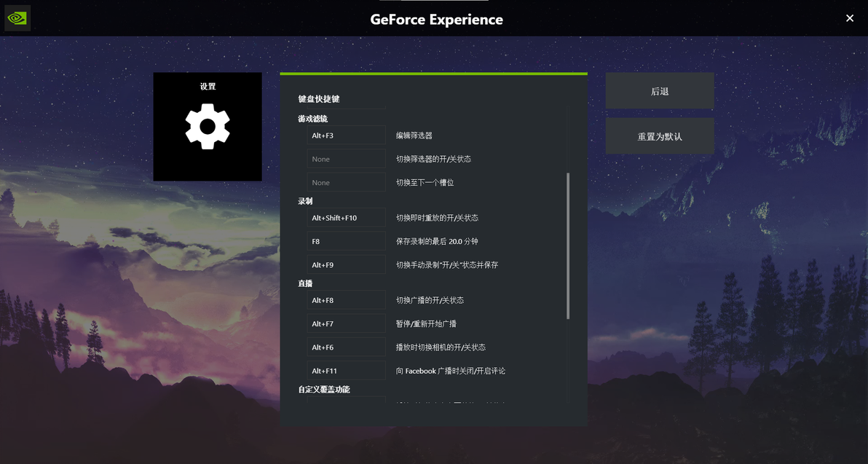
Task: Edit the Alt+F11 shortcut field
Action: tap(347, 371)
